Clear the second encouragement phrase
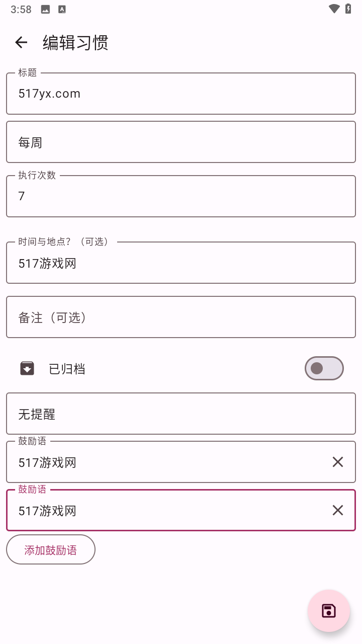 (337, 510)
